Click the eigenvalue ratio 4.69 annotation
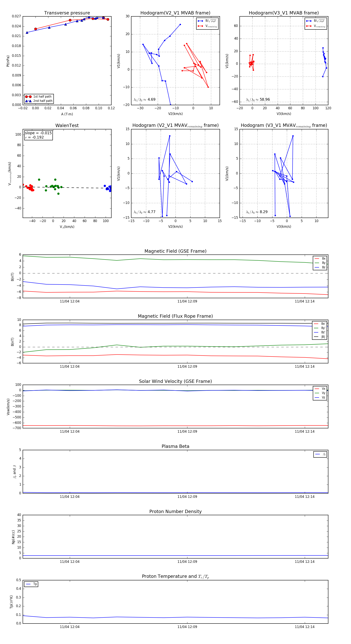Image resolution: width=351 pixels, height=644 pixels. click(144, 100)
